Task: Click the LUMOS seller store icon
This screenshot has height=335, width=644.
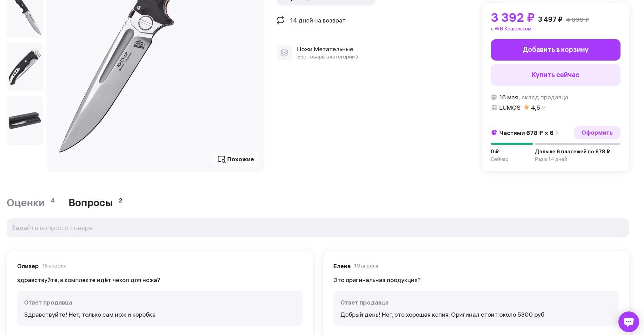Action: tap(494, 108)
